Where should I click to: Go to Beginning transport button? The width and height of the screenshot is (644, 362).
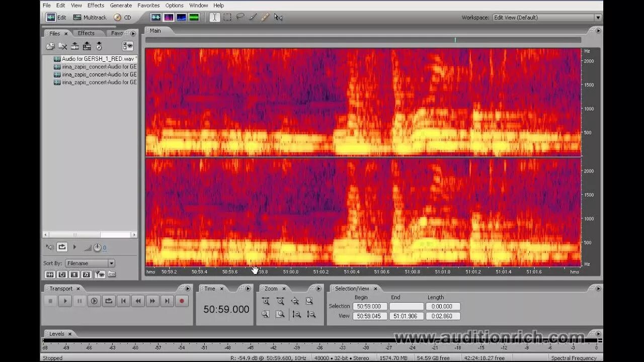[x=123, y=301]
